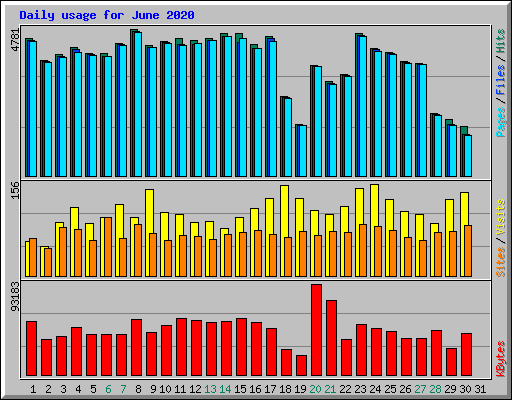Click the Pages legend label
The height and width of the screenshot is (400, 512).
(x=501, y=122)
